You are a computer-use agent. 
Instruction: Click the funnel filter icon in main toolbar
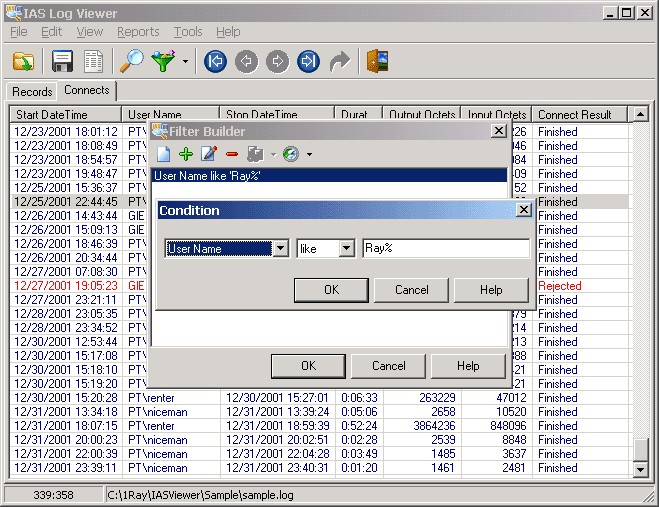pyautogui.click(x=162, y=62)
